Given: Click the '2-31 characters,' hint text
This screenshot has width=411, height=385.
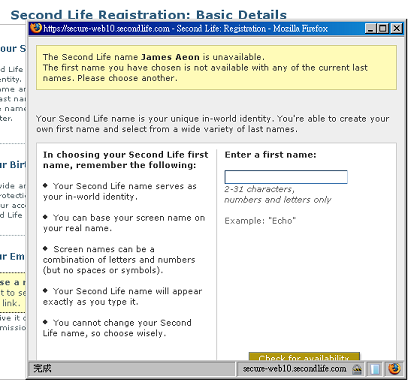Looking at the screenshot, I should (259, 189).
